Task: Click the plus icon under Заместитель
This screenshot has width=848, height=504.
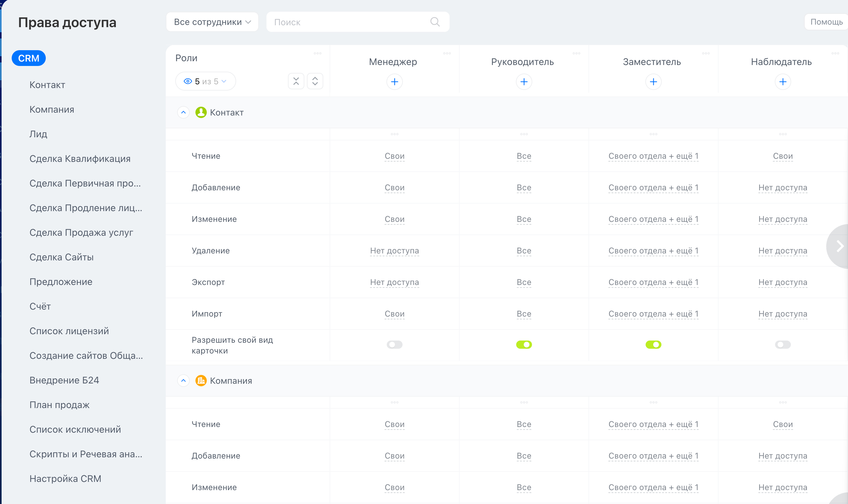Action: tap(653, 82)
